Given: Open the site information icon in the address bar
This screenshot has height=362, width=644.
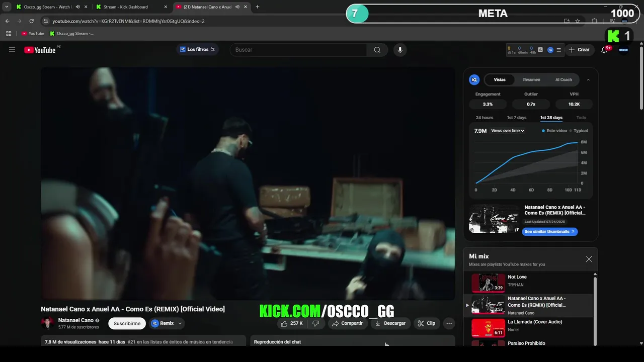Looking at the screenshot, I should (x=46, y=21).
